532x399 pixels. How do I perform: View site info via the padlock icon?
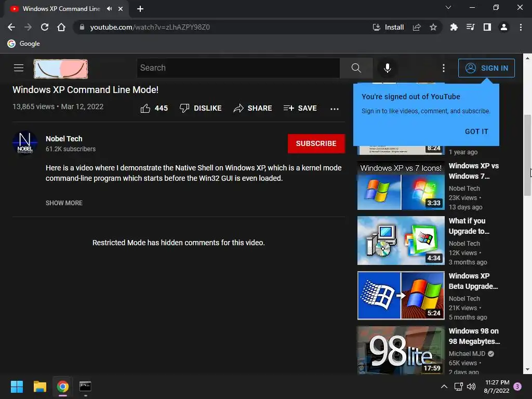tap(82, 27)
